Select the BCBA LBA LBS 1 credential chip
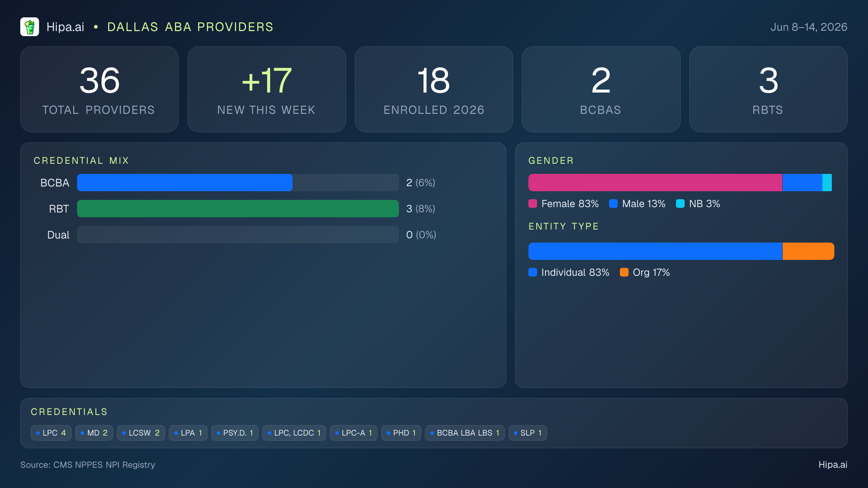868x488 pixels. click(x=465, y=433)
